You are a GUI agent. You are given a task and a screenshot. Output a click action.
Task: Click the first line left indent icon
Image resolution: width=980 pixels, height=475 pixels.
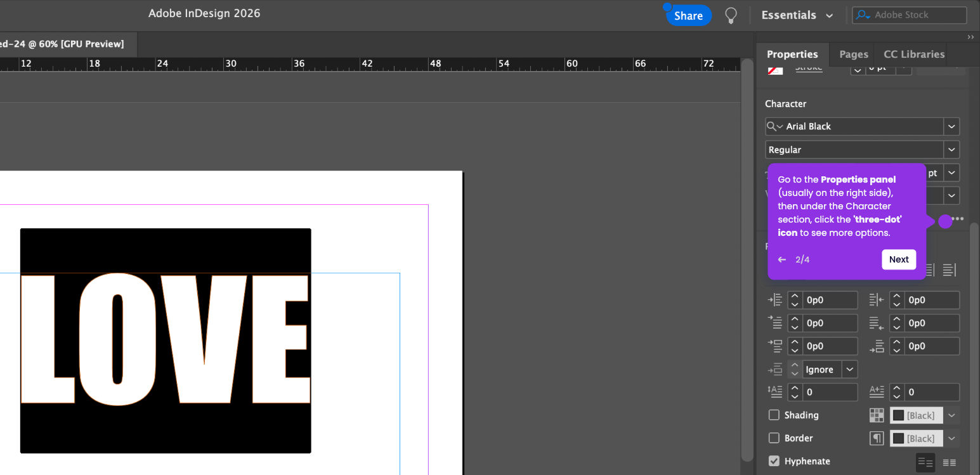(x=775, y=323)
